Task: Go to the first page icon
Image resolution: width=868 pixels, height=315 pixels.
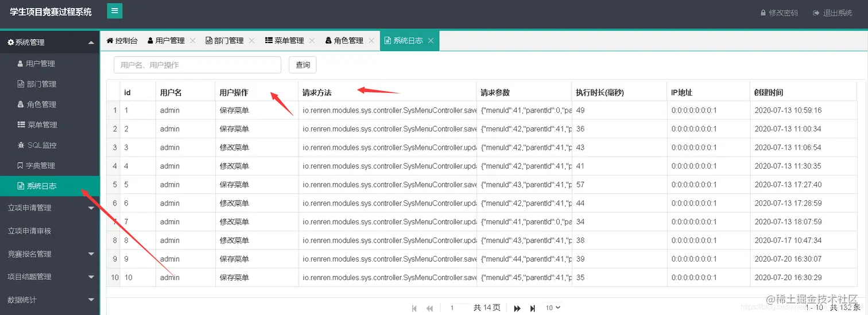Action: (414, 308)
